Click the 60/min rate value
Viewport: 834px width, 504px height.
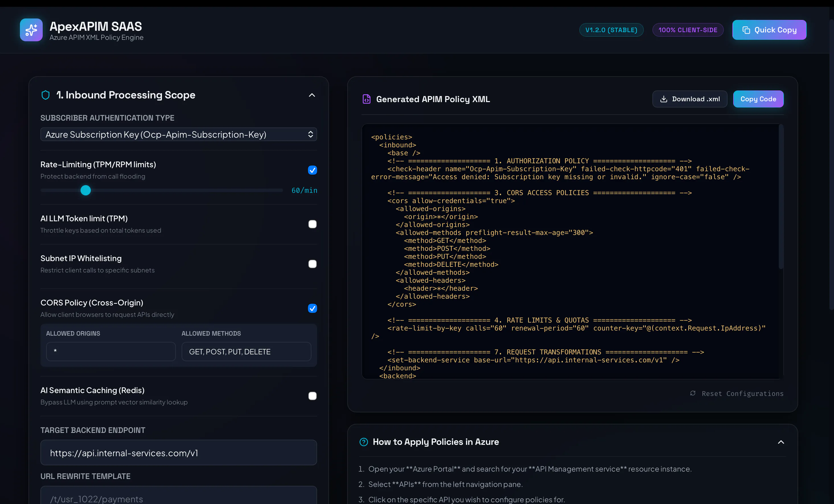pos(304,191)
